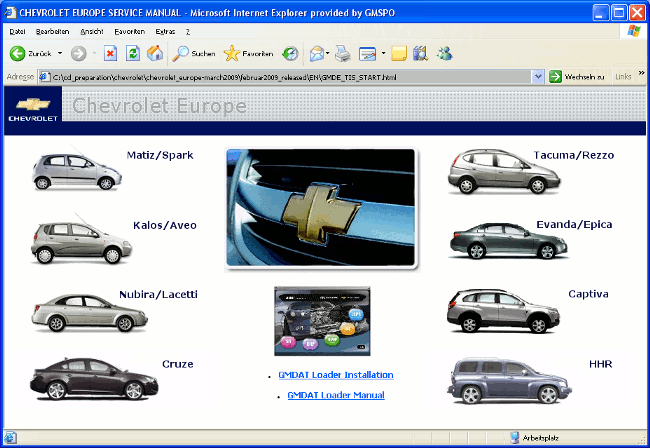
Task: Click the Print icon in toolbar
Action: pyautogui.click(x=343, y=53)
